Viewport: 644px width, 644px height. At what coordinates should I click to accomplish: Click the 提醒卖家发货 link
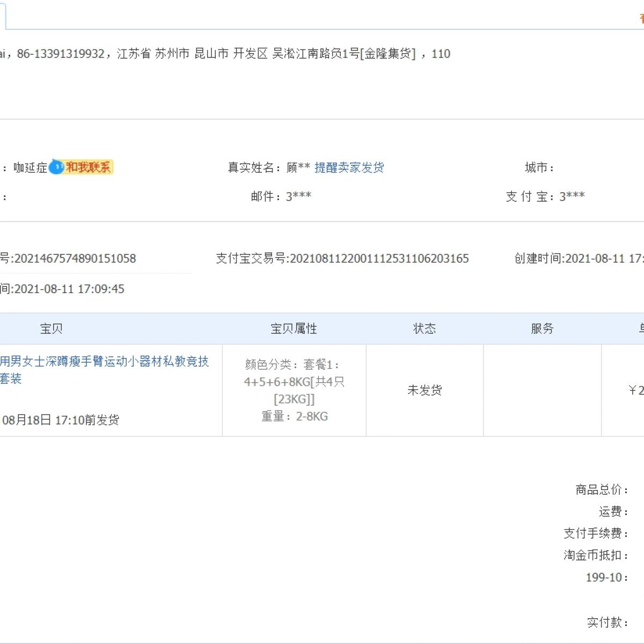click(349, 167)
